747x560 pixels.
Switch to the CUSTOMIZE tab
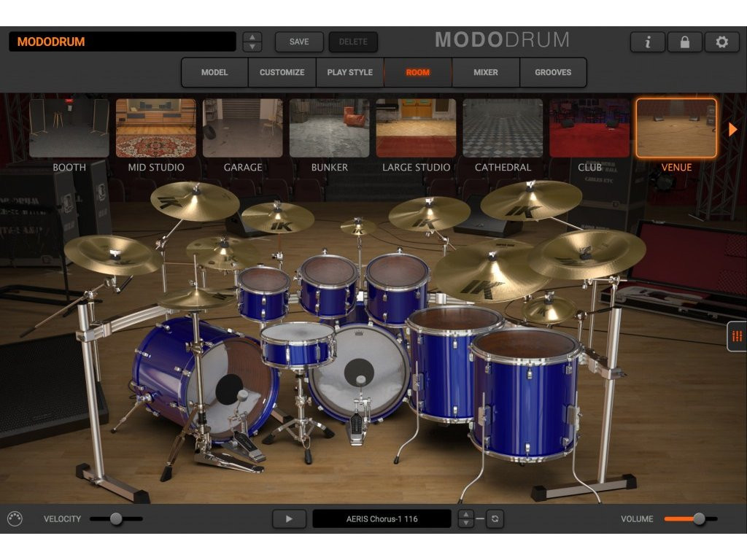282,72
